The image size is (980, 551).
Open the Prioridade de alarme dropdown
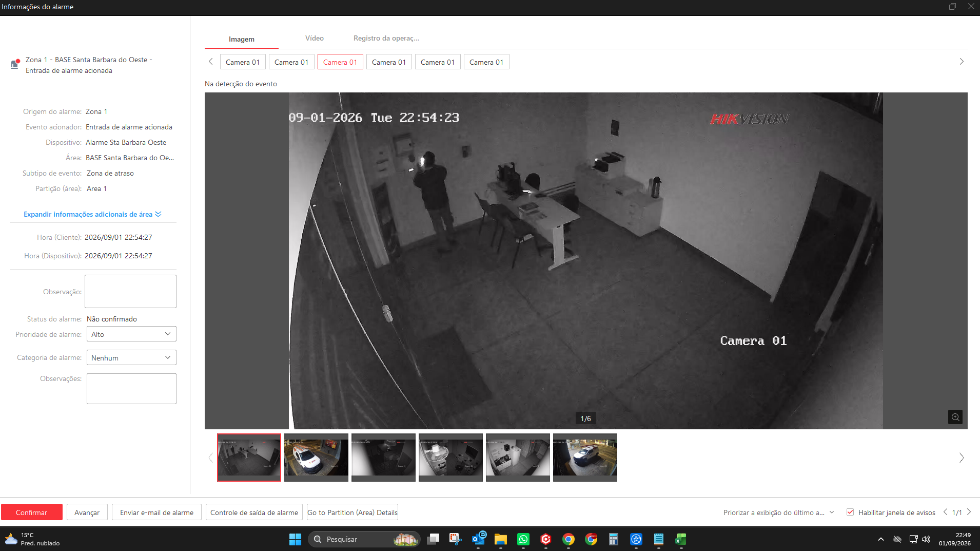pos(131,334)
